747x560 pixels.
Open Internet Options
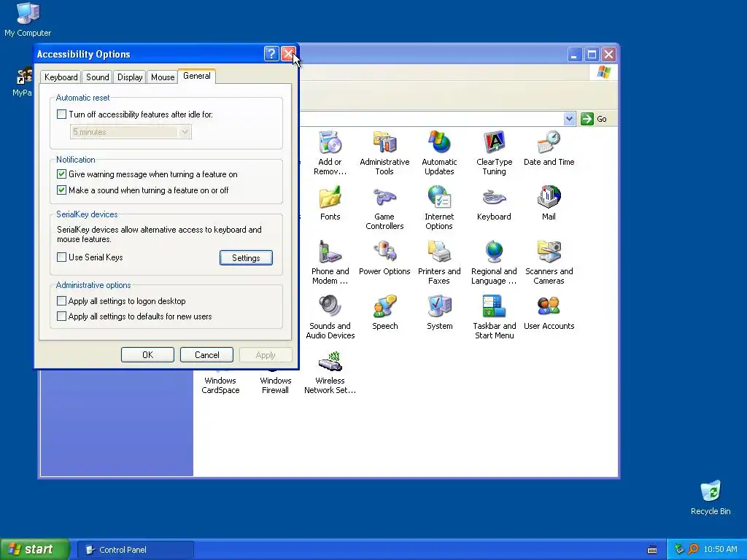click(439, 208)
